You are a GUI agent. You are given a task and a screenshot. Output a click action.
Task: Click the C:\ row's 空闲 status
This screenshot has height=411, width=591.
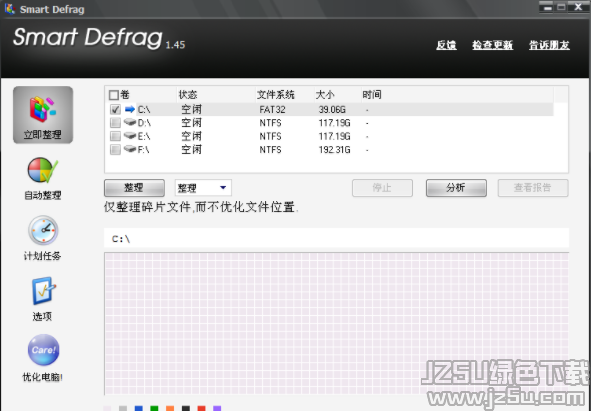coord(191,109)
